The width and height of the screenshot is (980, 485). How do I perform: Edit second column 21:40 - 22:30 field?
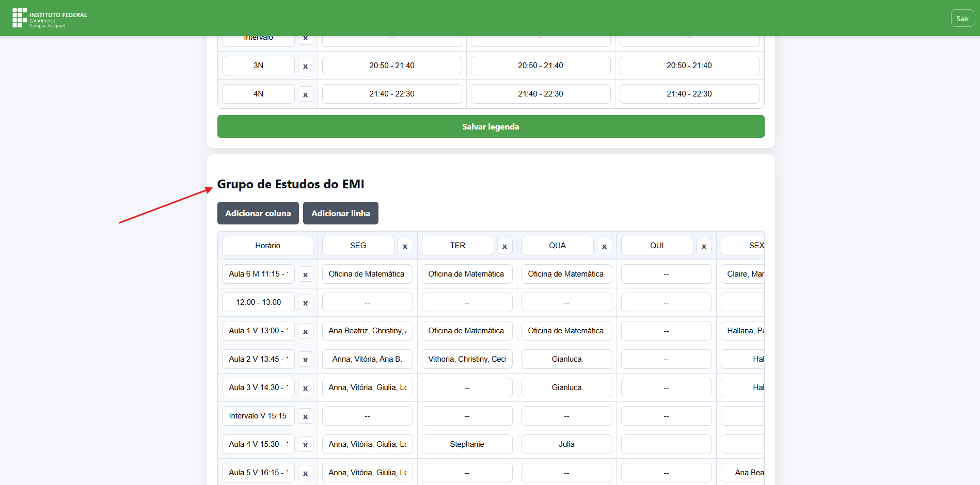(x=541, y=94)
